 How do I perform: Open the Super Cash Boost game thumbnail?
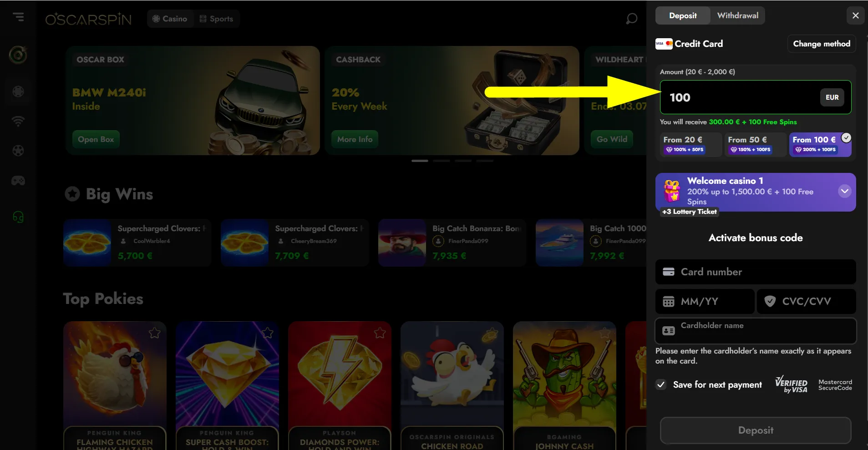click(x=227, y=386)
